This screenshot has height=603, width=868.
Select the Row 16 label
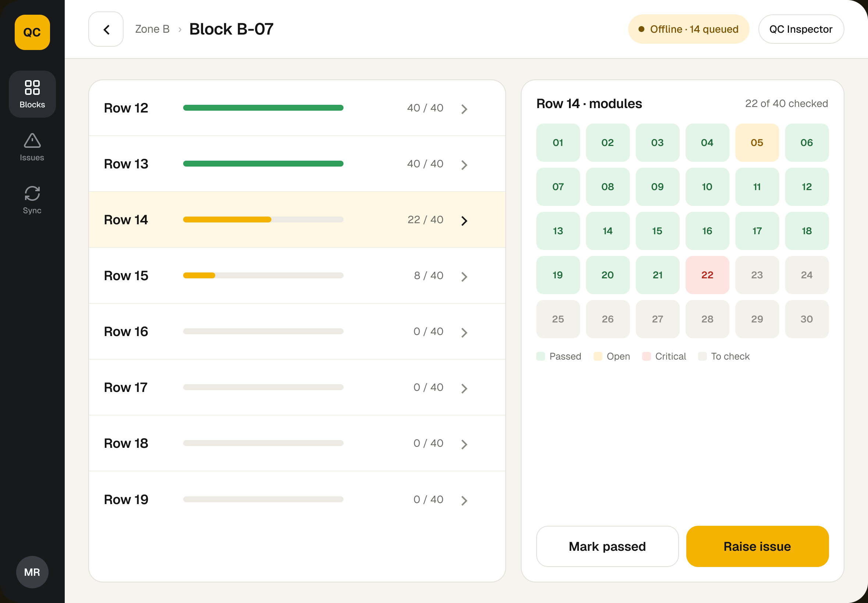126,332
